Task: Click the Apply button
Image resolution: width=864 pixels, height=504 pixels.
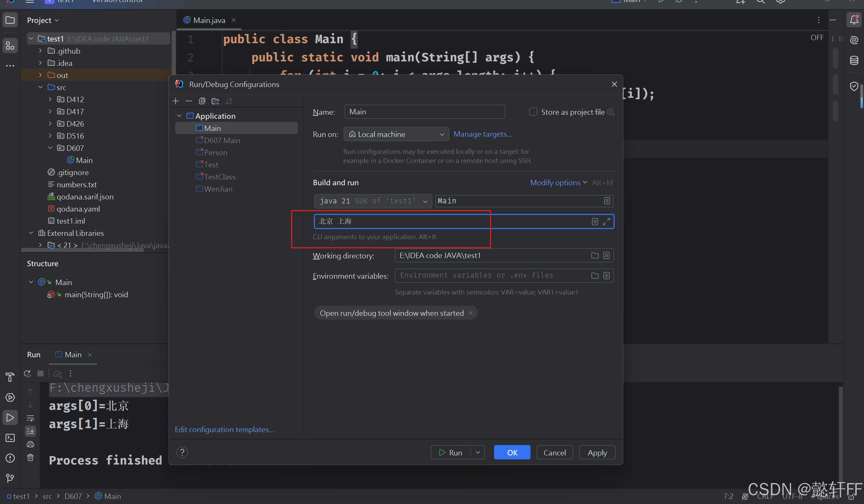Action: (597, 453)
